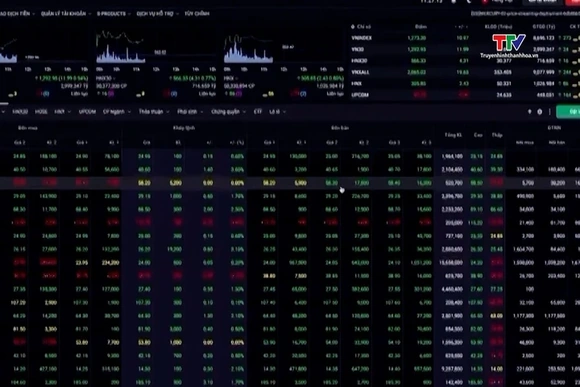This screenshot has width=580, height=387.
Task: Click the vertical dots icon in filter bar
Action: [550, 112]
